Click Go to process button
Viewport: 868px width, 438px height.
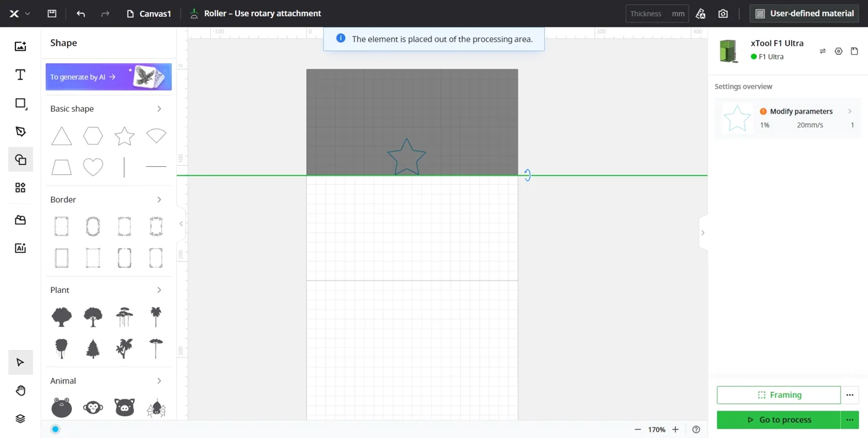pyautogui.click(x=779, y=420)
